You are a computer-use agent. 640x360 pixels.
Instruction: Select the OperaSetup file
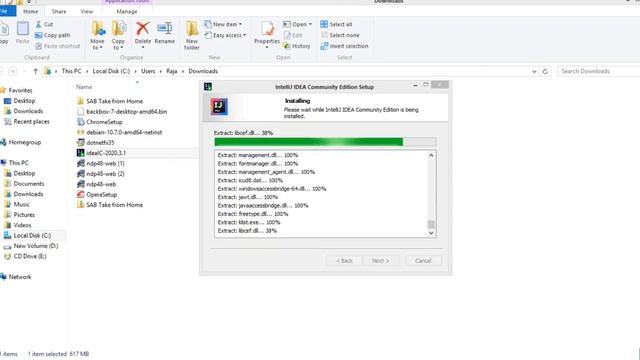(97, 195)
